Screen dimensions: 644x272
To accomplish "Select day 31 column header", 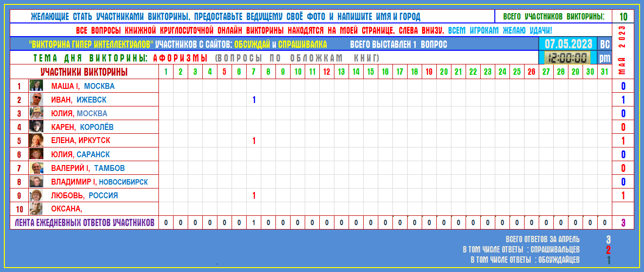I will [605, 72].
